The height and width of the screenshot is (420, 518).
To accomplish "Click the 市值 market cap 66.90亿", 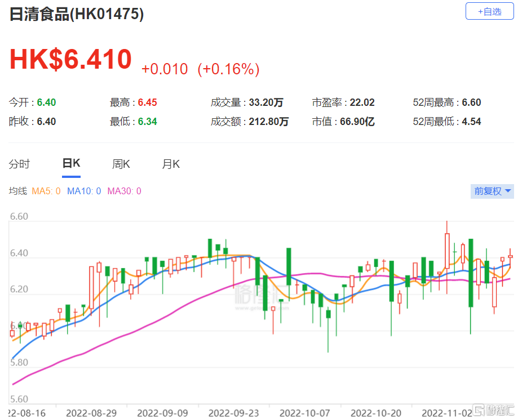I will pos(357,122).
